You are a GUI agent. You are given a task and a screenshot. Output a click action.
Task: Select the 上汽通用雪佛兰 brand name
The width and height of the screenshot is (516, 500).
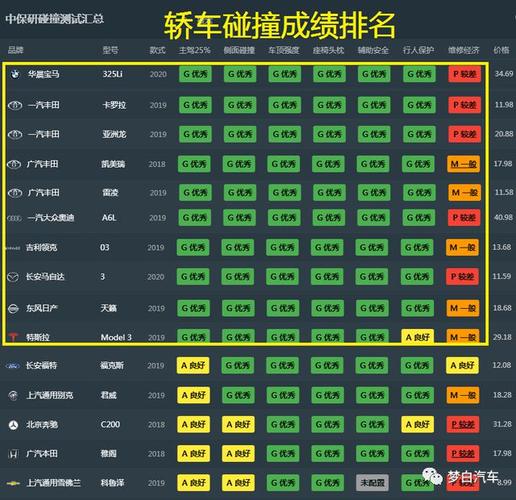pos(54,483)
